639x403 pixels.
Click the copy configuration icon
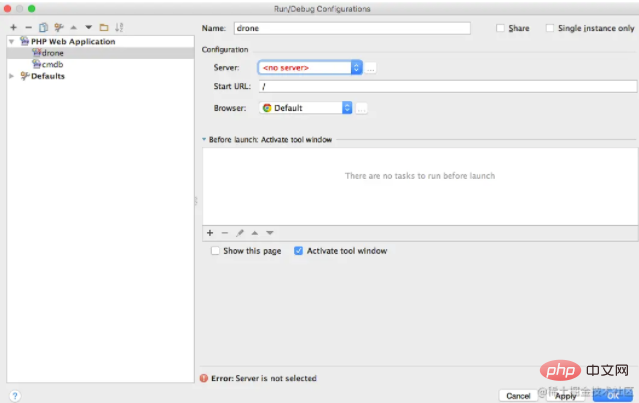(43, 27)
